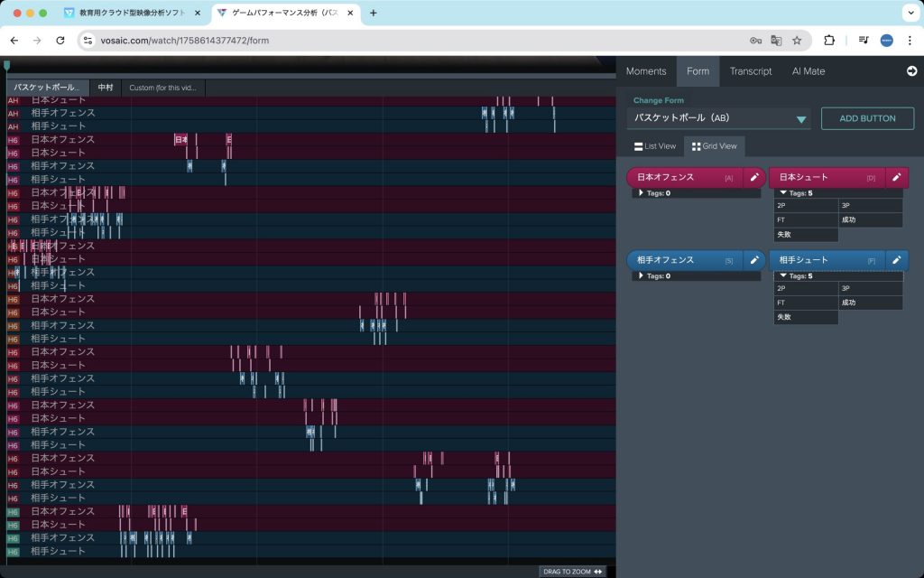Click the translate page icon in address bar
Viewport: 924px width, 578px height.
pyautogui.click(x=776, y=41)
